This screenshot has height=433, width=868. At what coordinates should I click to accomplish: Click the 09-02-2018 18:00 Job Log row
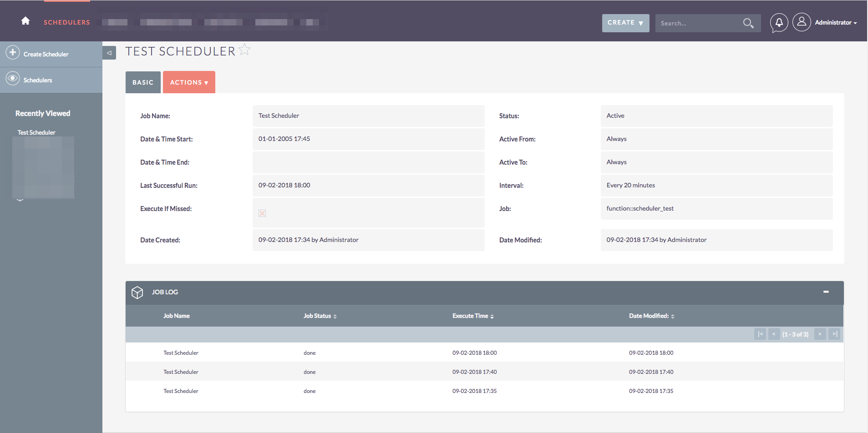(484, 352)
